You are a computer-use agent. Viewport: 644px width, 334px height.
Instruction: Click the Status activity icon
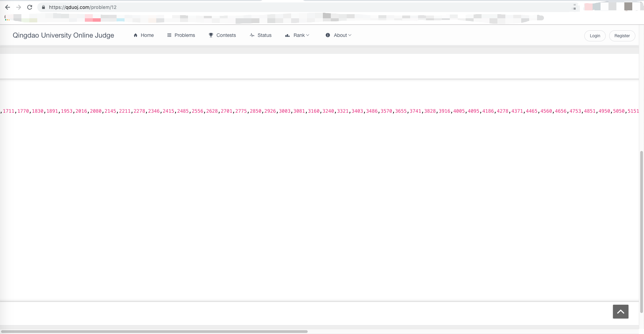click(x=252, y=35)
